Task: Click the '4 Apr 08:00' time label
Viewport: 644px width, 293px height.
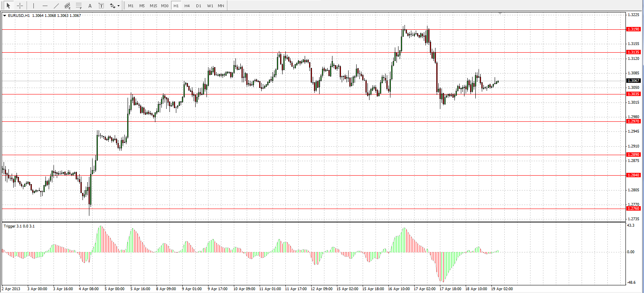Action: coord(89,289)
